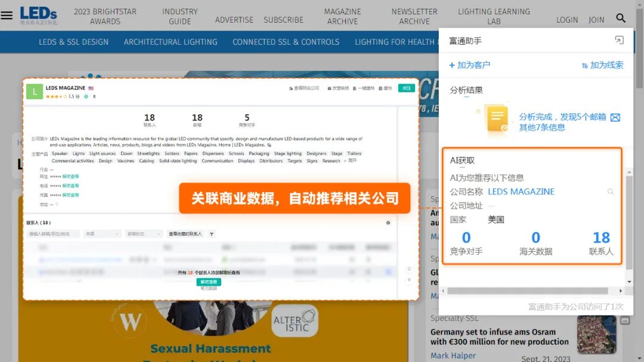Select ARCHITECTURAL LIGHTING tab
This screenshot has height=362, width=644.
pyautogui.click(x=171, y=42)
